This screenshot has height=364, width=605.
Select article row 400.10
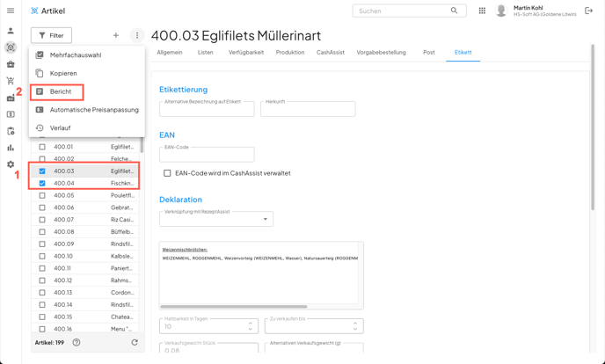(x=85, y=256)
